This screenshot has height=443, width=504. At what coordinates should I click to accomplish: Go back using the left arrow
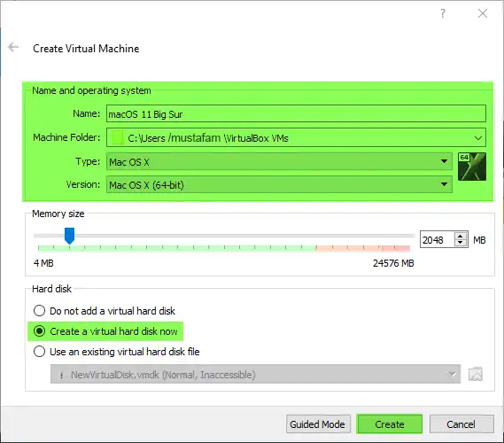tap(13, 47)
